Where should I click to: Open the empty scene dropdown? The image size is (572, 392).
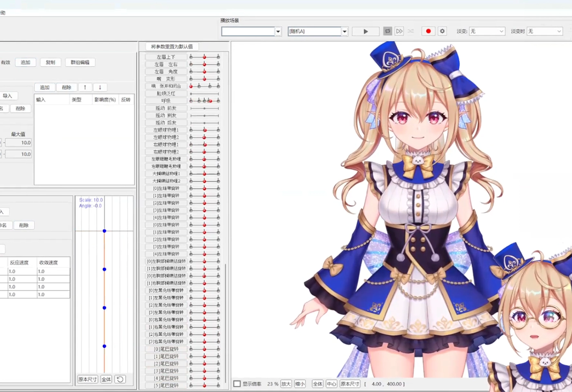coord(251,31)
